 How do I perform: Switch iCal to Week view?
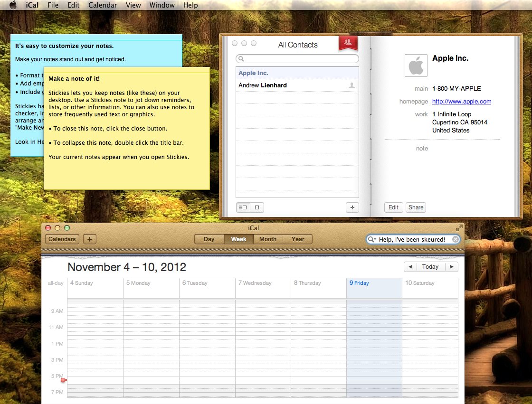[238, 239]
